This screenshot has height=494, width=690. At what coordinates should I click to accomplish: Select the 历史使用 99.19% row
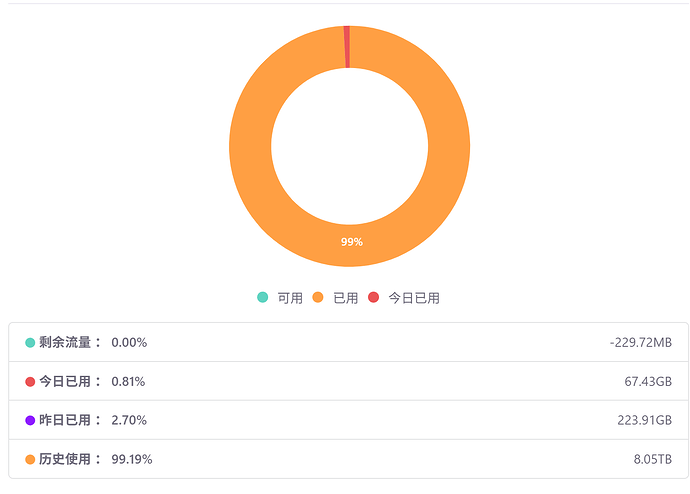coord(349,459)
